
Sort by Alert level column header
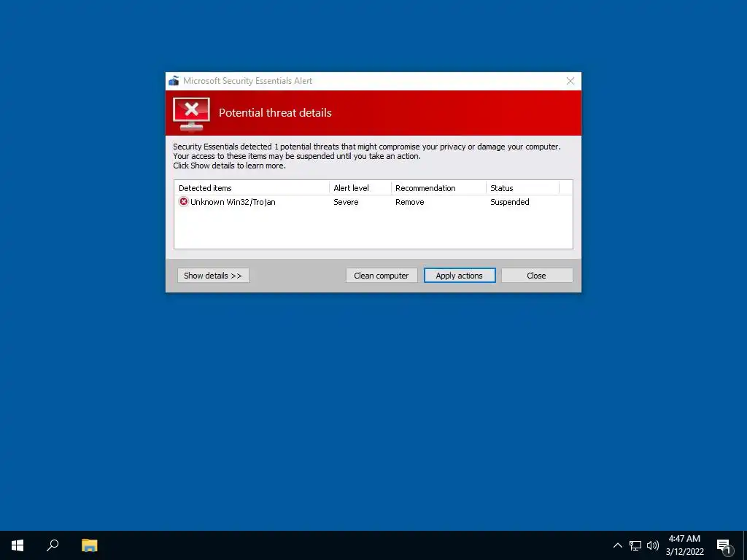point(360,187)
